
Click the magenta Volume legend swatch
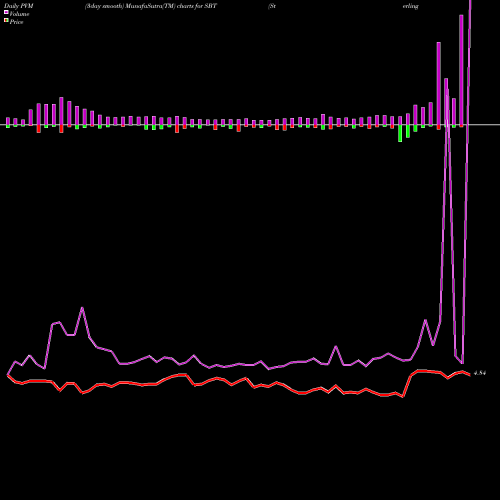coord(6,12)
